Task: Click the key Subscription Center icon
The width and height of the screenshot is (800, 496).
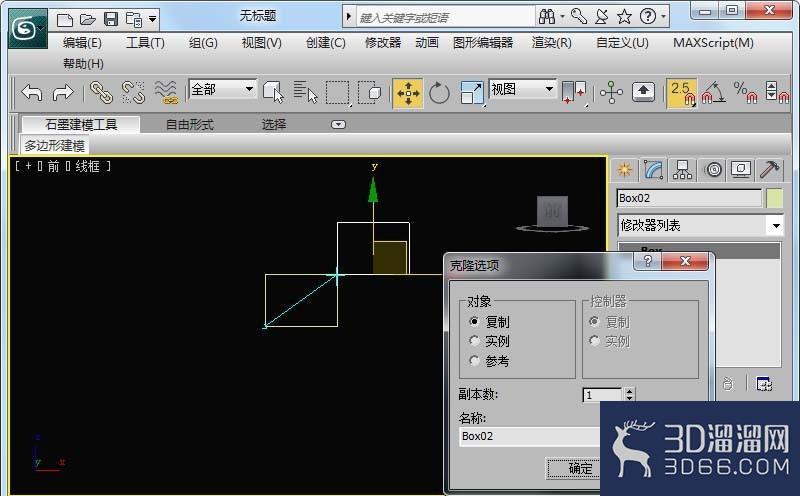Action: point(579,17)
